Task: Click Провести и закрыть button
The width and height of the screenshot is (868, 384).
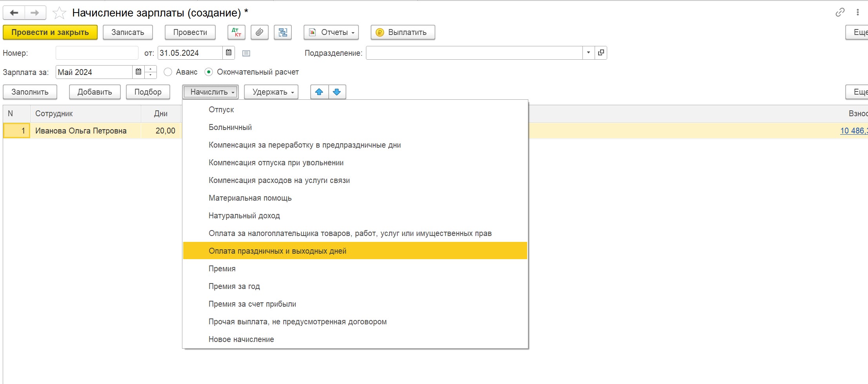Action: click(x=50, y=32)
